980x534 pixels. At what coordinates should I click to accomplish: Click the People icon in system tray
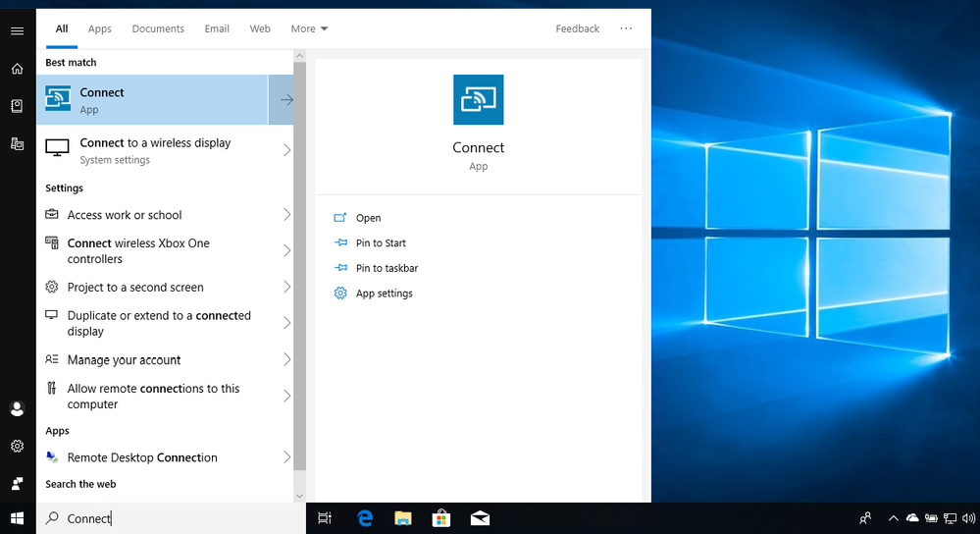[x=865, y=518]
